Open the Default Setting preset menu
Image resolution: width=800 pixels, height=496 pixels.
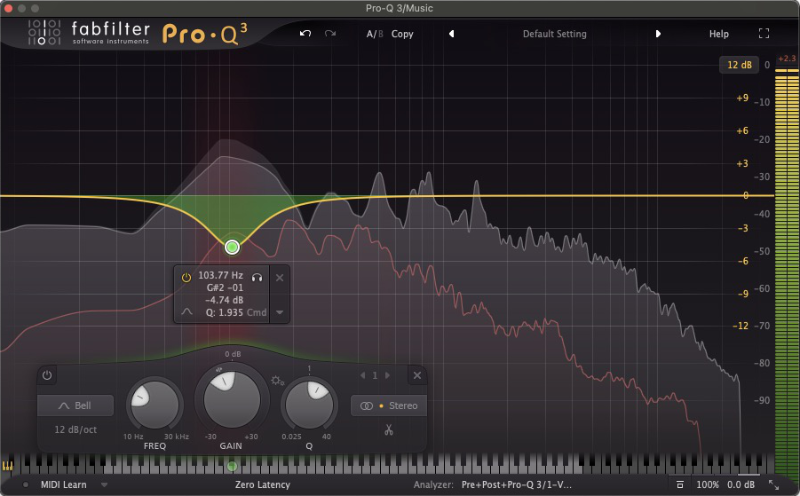click(x=554, y=34)
